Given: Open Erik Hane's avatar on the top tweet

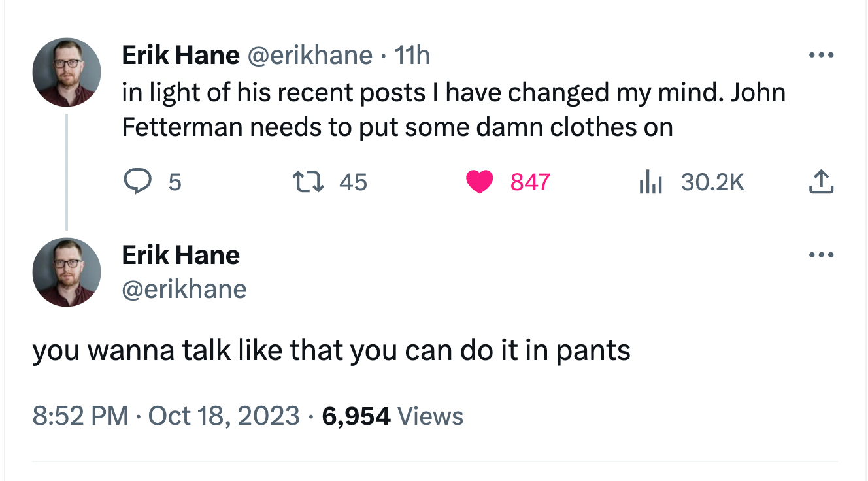Looking at the screenshot, I should pyautogui.click(x=67, y=73).
